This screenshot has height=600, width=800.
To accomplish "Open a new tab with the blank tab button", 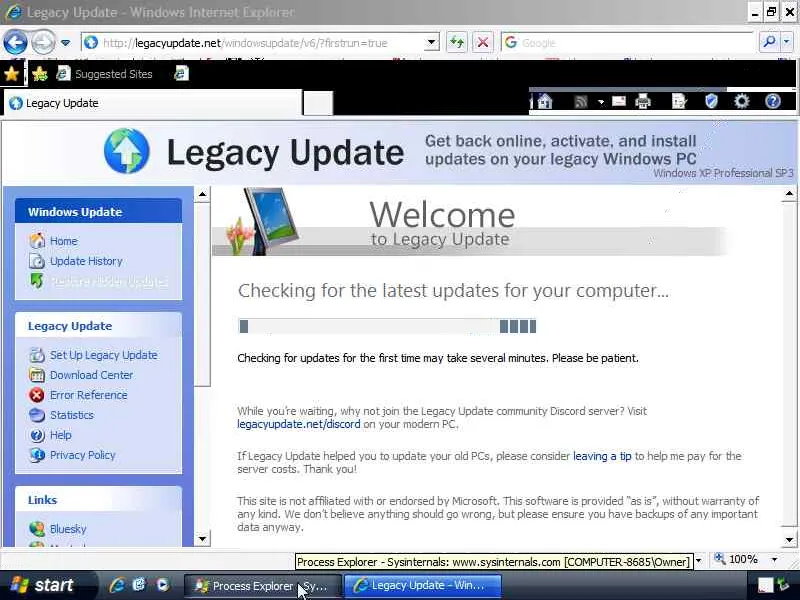I will tap(318, 104).
